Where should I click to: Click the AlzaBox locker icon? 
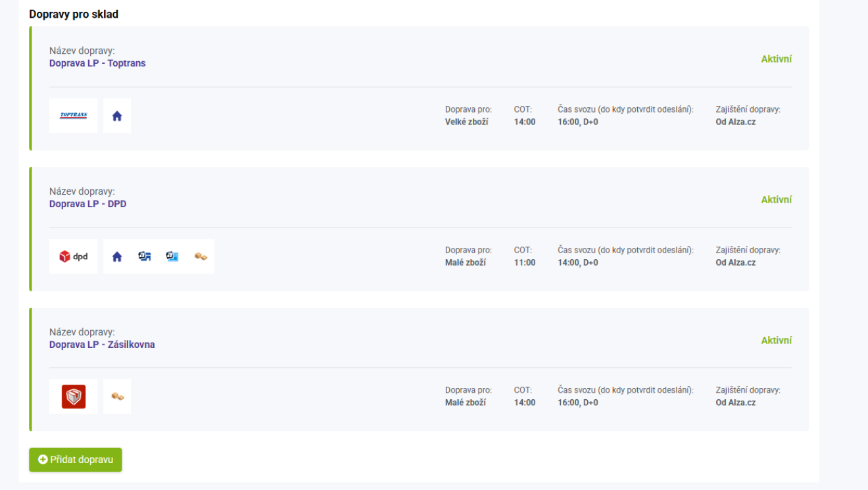[x=172, y=257]
